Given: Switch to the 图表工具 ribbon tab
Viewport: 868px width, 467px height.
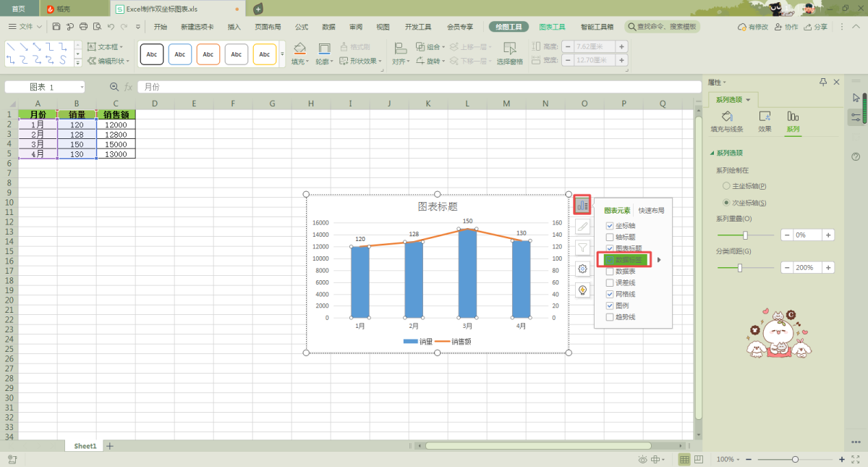Looking at the screenshot, I should click(552, 27).
